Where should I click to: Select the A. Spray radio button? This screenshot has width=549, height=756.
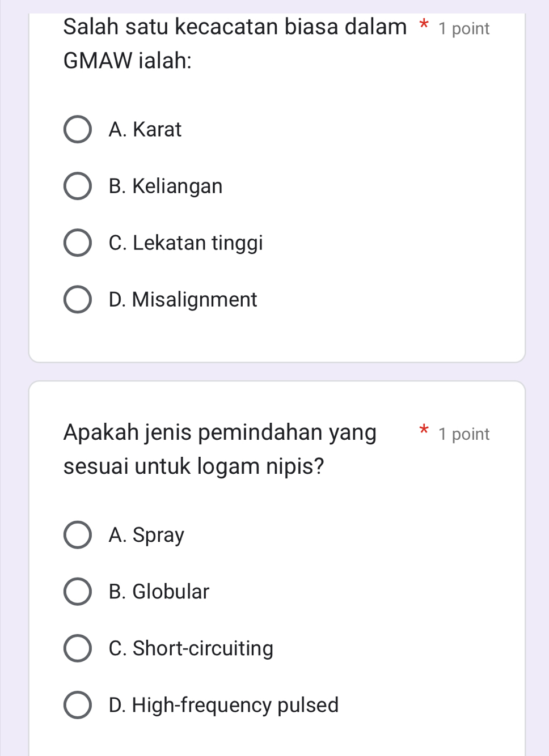(x=77, y=535)
